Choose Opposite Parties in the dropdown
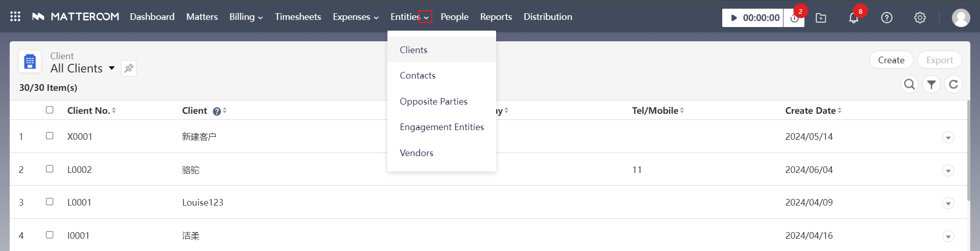Screen dimensions: 980x251 pyautogui.click(x=433, y=102)
